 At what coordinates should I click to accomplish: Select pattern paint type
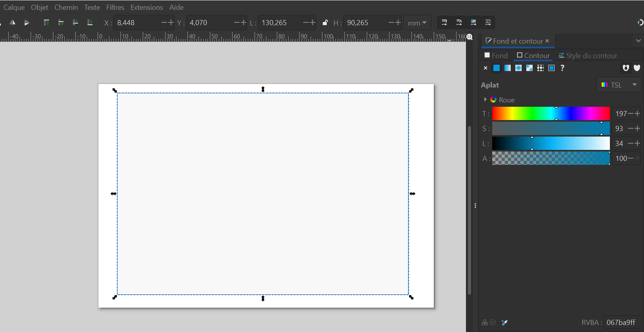540,68
